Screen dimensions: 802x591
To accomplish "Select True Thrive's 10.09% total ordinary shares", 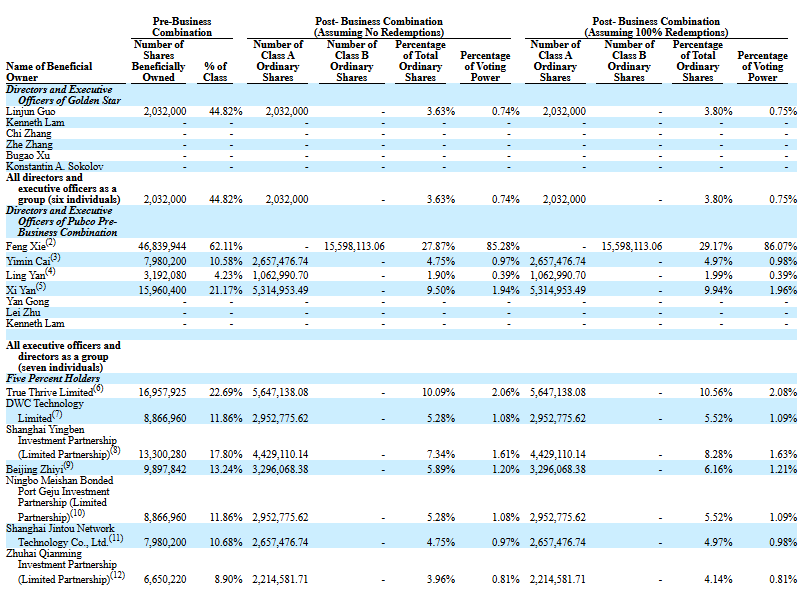I will (438, 392).
